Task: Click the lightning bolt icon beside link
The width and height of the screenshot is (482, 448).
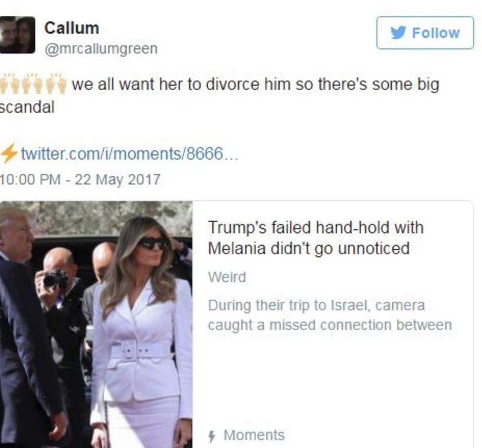Action: (x=9, y=153)
